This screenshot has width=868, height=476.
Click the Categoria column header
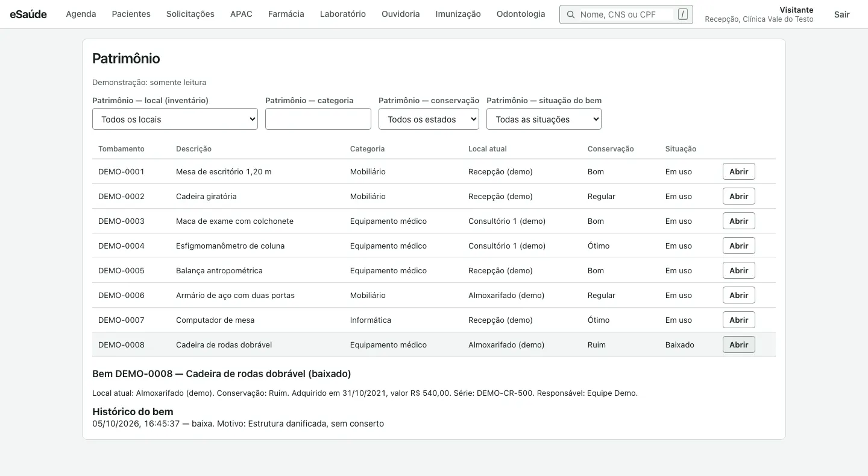[367, 149]
